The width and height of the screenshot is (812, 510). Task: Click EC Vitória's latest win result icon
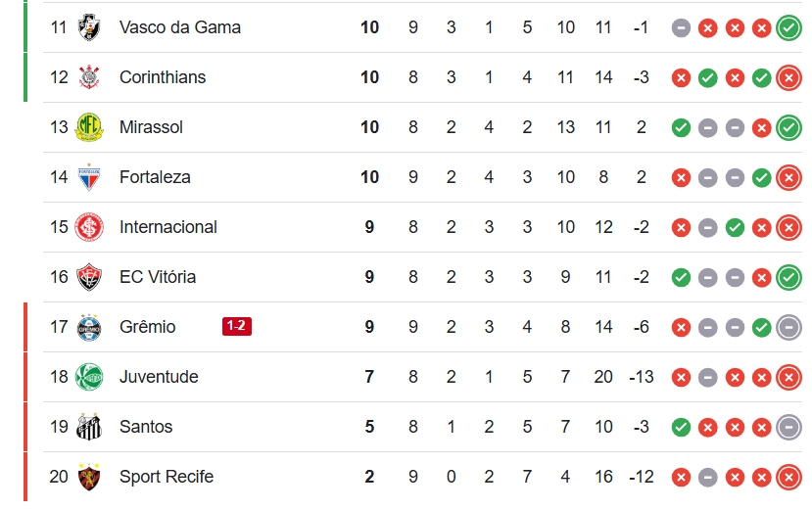coord(788,278)
